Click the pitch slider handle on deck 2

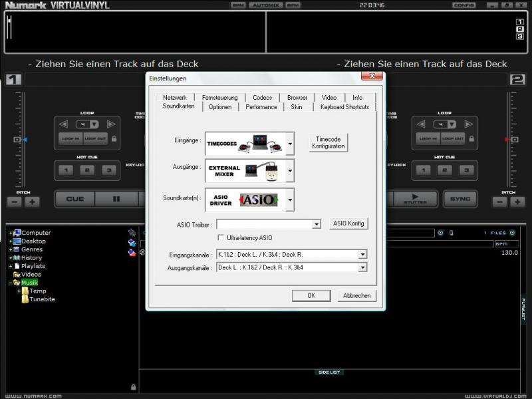click(510, 140)
